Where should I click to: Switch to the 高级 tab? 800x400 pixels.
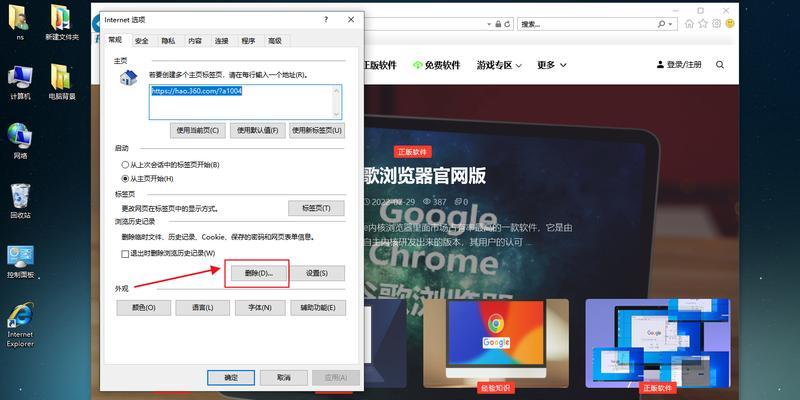[275, 41]
